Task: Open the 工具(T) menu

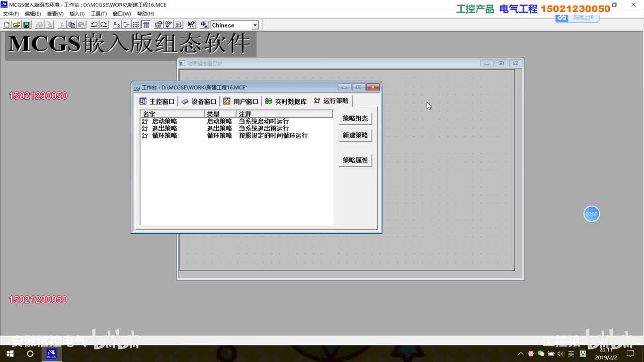Action: (x=99, y=14)
